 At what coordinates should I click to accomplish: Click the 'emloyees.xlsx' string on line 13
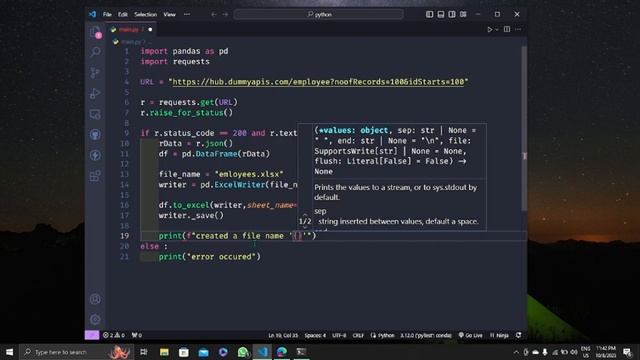249,174
